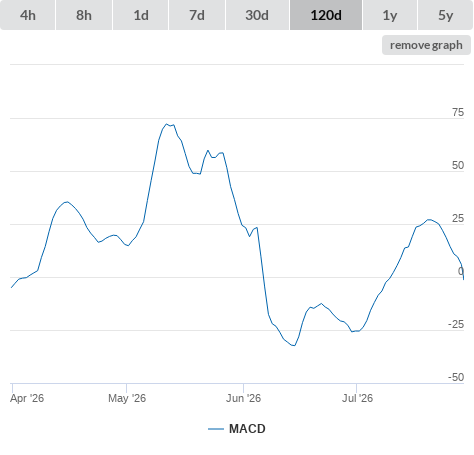Select the 7d time range tab
This screenshot has height=455, width=474.
click(197, 15)
